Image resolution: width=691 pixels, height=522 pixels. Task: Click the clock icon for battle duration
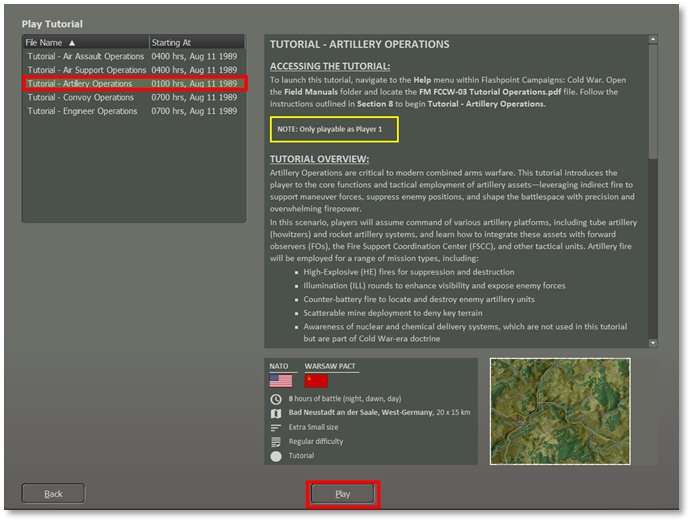click(276, 399)
